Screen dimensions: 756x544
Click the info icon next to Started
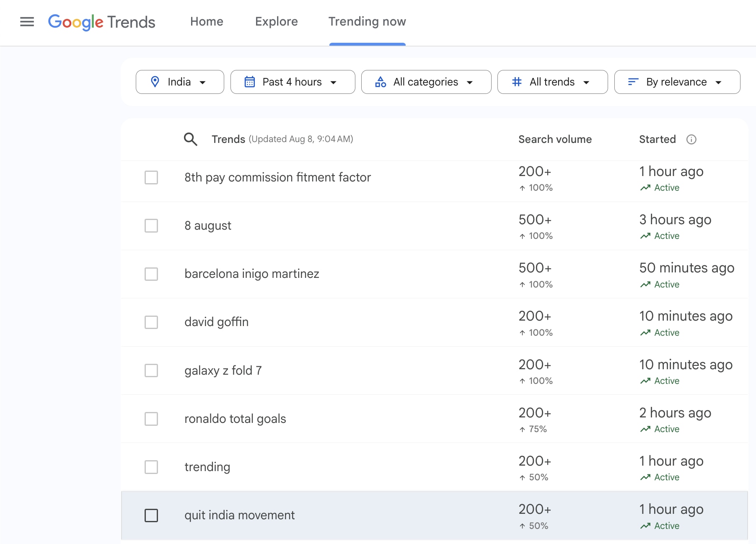[691, 140]
